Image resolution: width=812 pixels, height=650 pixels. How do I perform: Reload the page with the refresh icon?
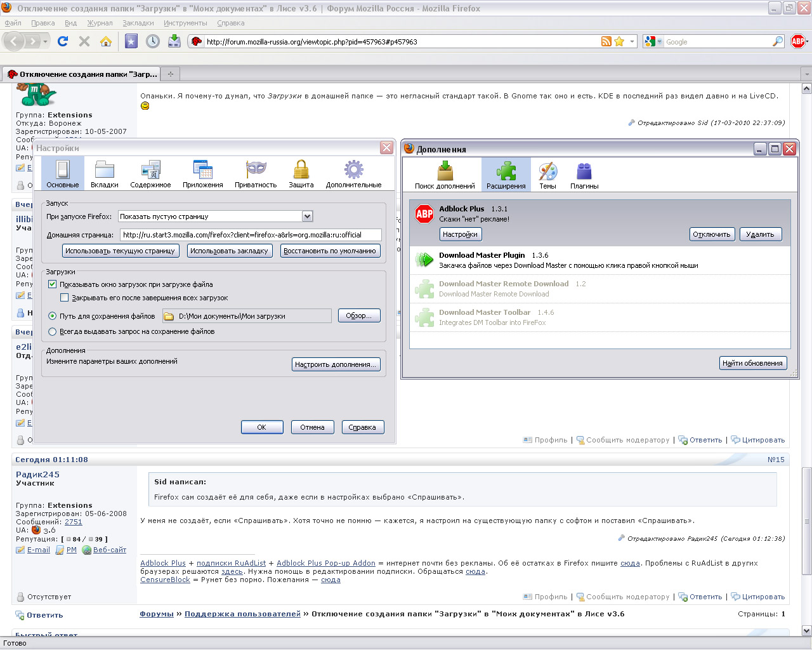click(x=62, y=41)
